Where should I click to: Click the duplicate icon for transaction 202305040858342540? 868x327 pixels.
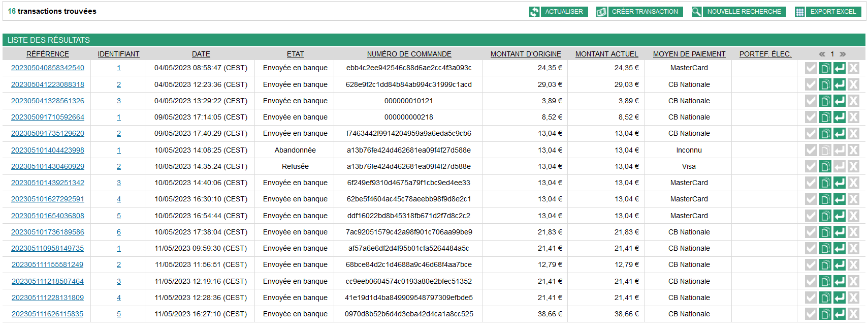[x=825, y=68]
